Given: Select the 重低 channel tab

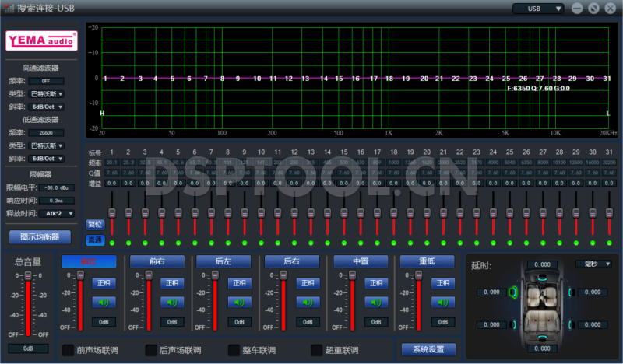Looking at the screenshot, I should coord(427,261).
